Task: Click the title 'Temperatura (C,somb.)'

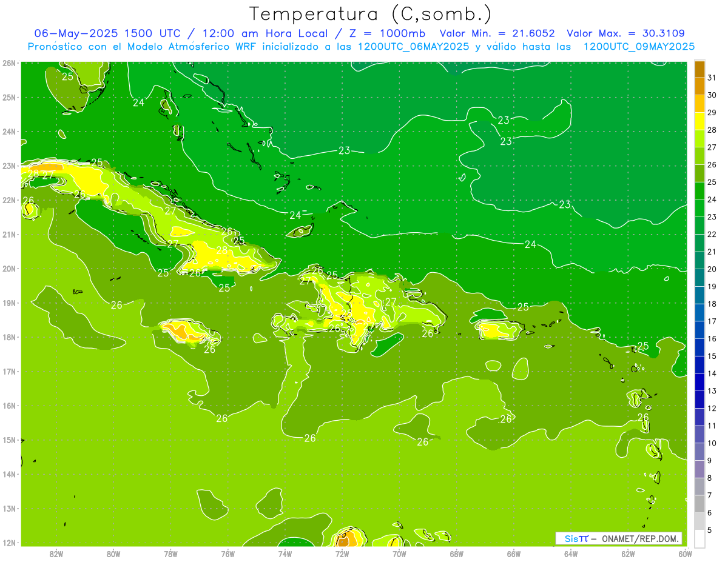Action: (371, 13)
